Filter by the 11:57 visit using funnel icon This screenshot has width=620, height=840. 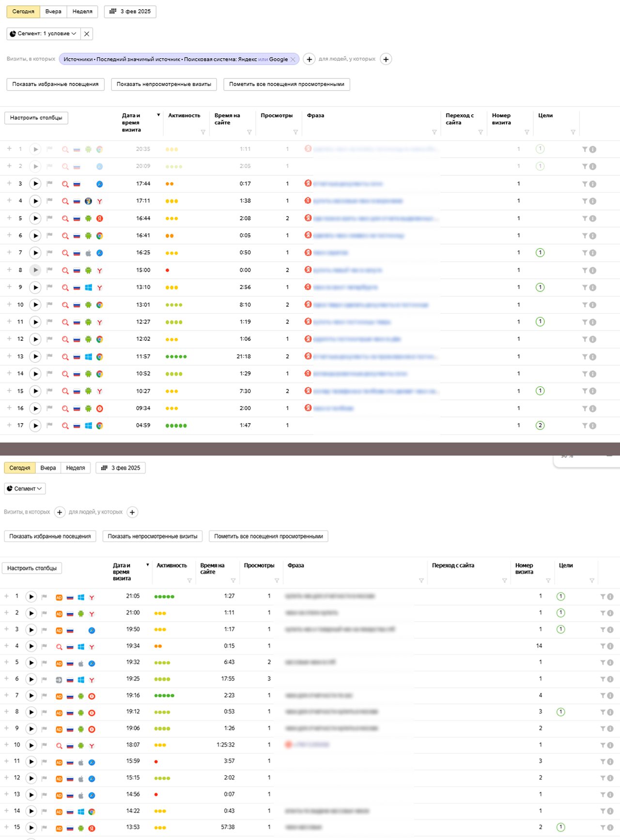(x=585, y=357)
